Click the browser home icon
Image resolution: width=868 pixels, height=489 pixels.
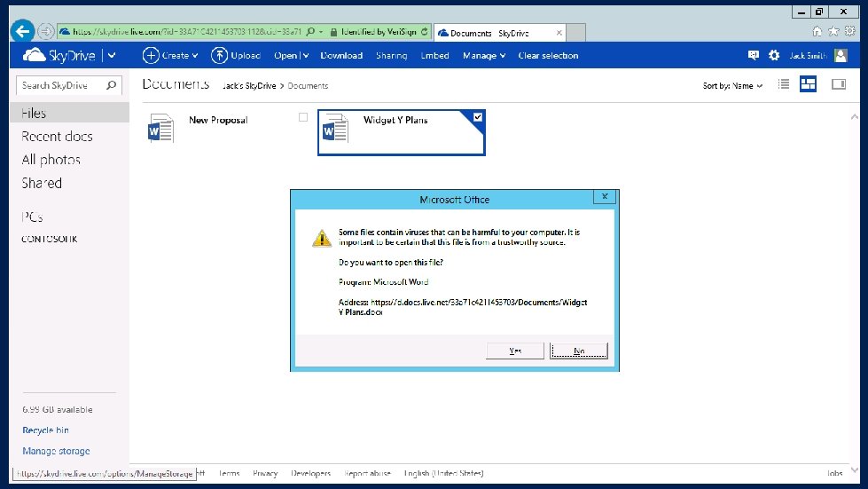(x=817, y=32)
